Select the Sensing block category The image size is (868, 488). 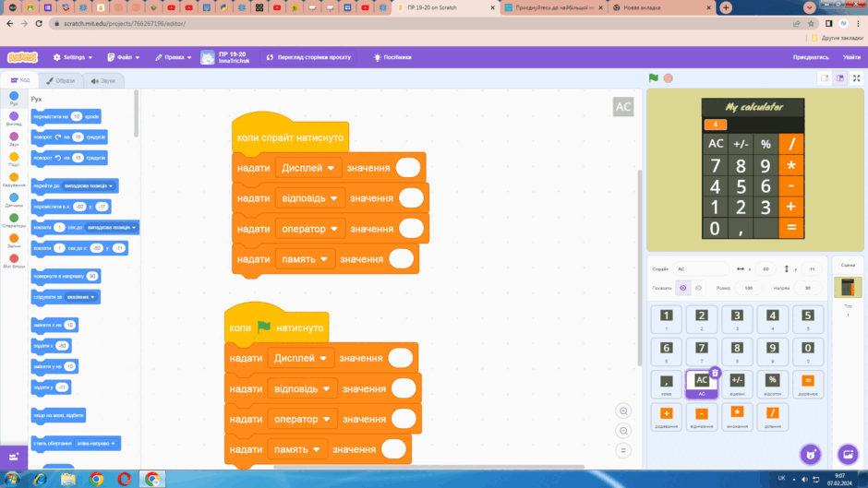pyautogui.click(x=14, y=200)
